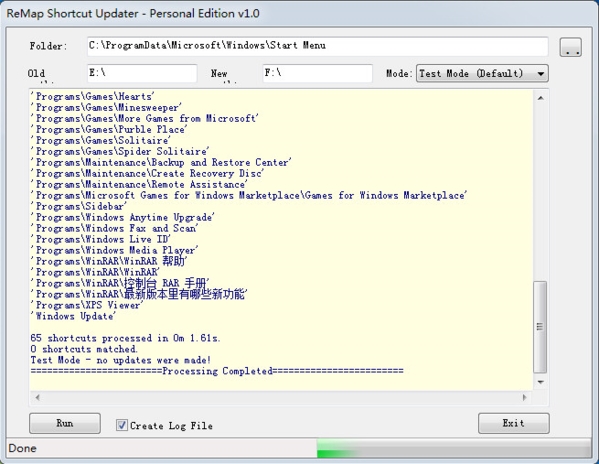Click 'Windows Live ID' log line
Viewport: 599px width, 464px height.
pyautogui.click(x=100, y=240)
